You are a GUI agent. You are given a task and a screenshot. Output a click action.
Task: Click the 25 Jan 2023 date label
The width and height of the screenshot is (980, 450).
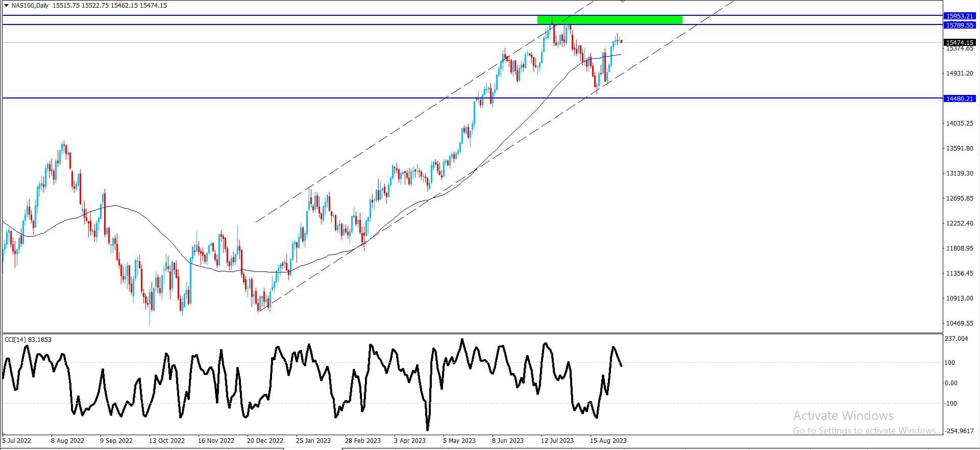tap(313, 441)
